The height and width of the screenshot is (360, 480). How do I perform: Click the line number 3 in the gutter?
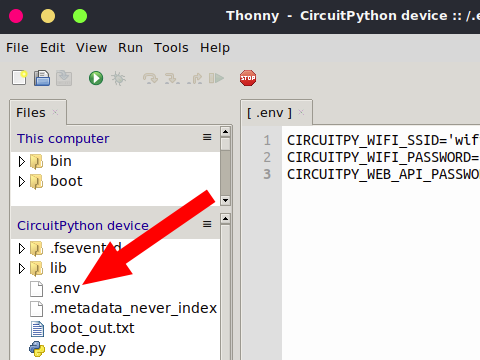(x=267, y=174)
